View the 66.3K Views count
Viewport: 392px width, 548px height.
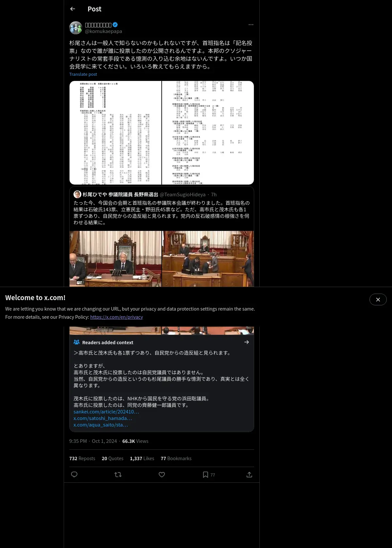(135, 441)
